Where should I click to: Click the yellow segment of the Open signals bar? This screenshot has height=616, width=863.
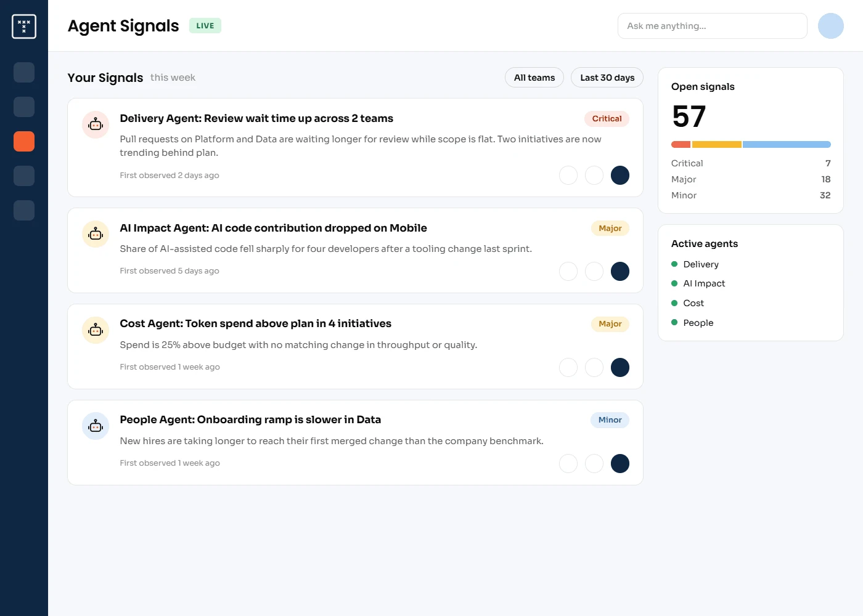[717, 145]
